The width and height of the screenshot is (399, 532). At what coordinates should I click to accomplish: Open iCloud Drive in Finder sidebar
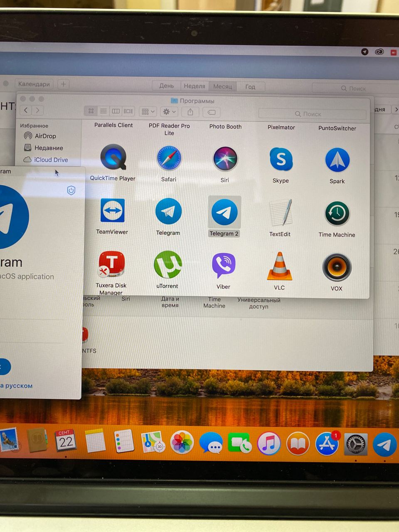(x=46, y=160)
